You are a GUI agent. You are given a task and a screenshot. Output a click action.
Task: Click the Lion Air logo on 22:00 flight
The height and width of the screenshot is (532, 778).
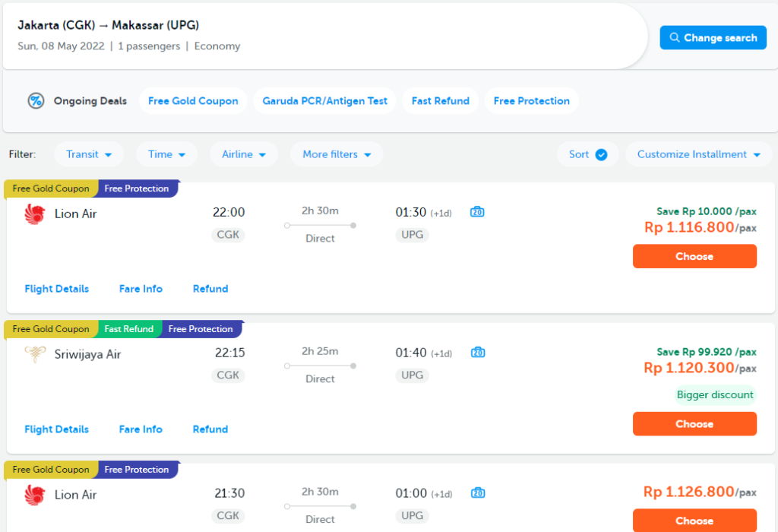[35, 214]
